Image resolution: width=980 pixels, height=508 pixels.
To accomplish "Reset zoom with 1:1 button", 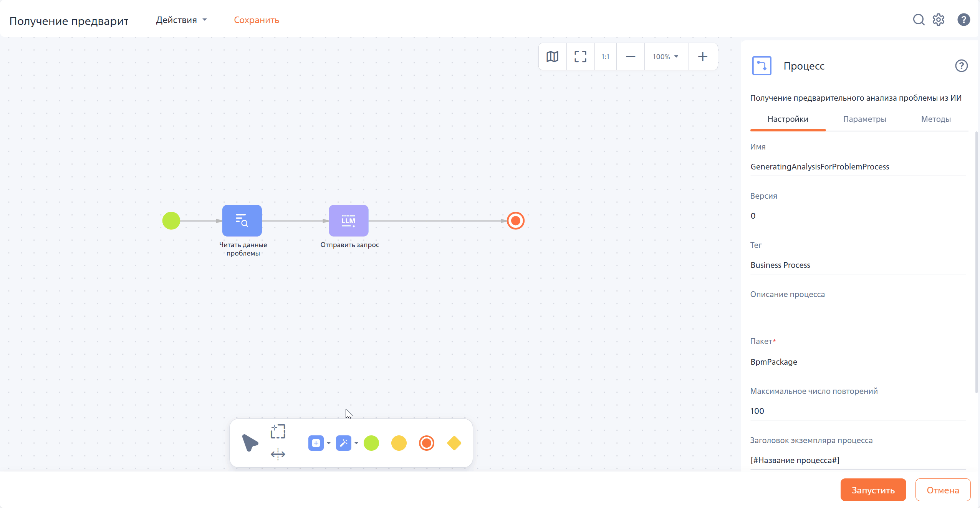I will [x=605, y=56].
